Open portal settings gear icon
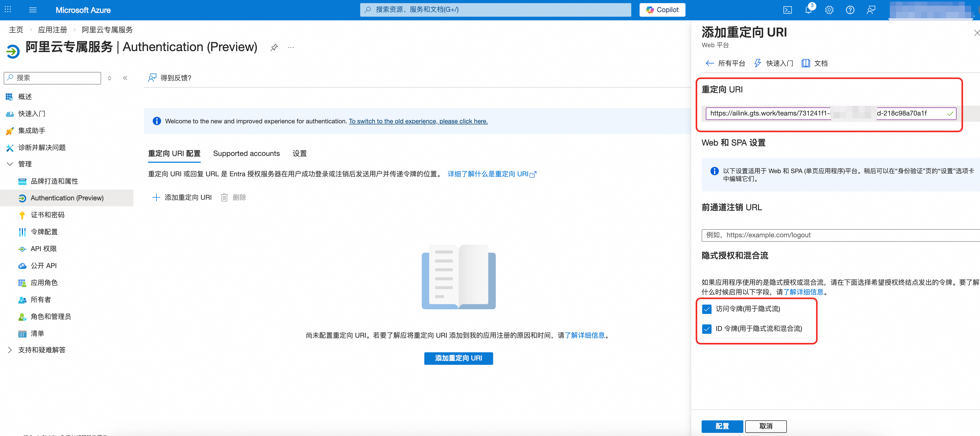Screen dimensions: 980x436 [x=829, y=10]
